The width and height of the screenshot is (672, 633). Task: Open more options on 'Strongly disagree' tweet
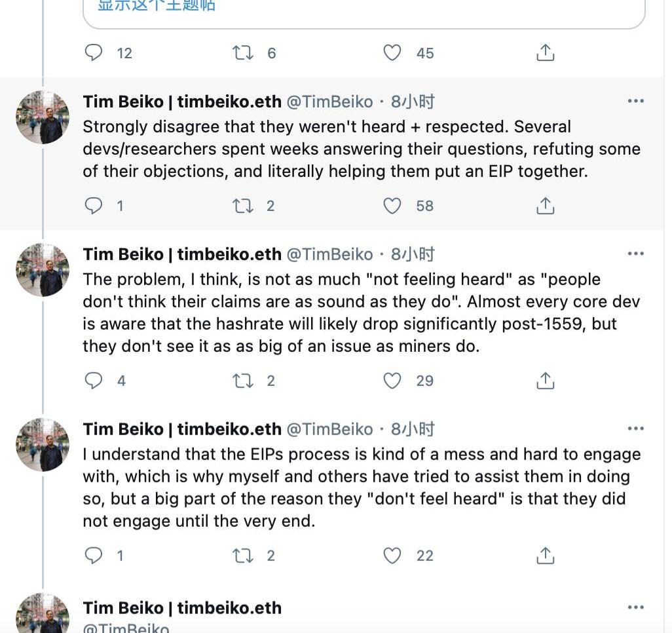click(x=635, y=101)
